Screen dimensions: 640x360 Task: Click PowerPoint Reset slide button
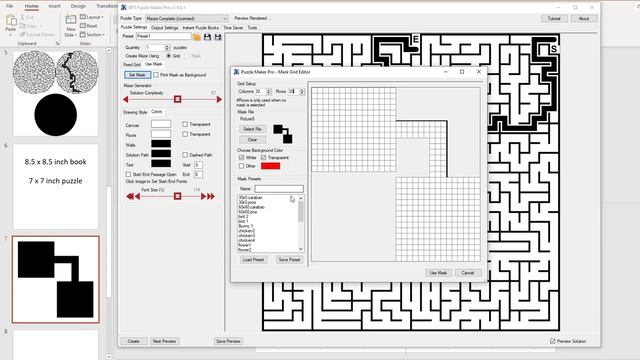[x=89, y=26]
